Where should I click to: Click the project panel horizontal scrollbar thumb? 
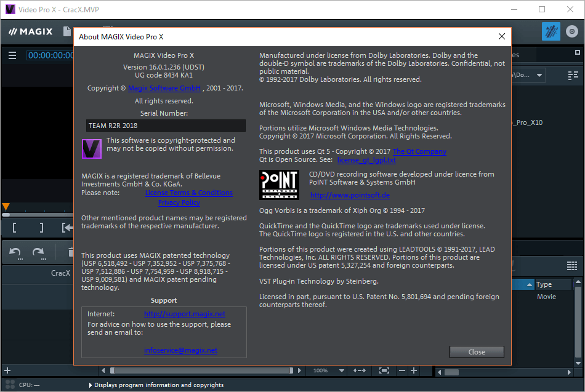451,372
